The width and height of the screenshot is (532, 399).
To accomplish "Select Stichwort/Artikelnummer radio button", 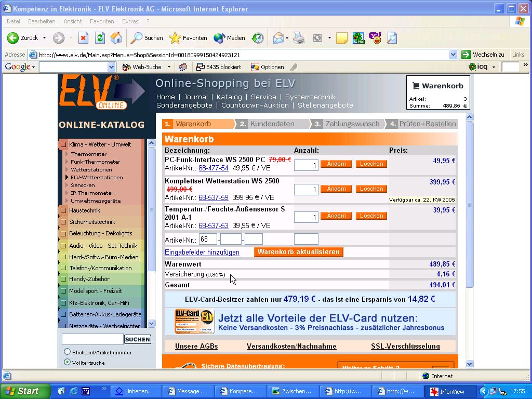I will [67, 352].
